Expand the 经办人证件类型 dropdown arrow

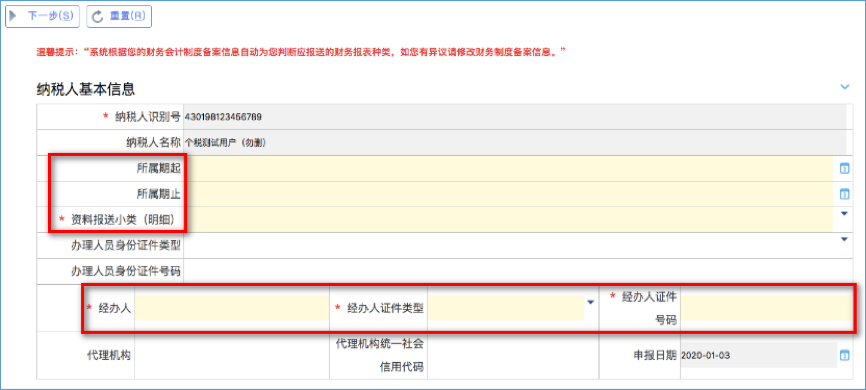point(590,302)
